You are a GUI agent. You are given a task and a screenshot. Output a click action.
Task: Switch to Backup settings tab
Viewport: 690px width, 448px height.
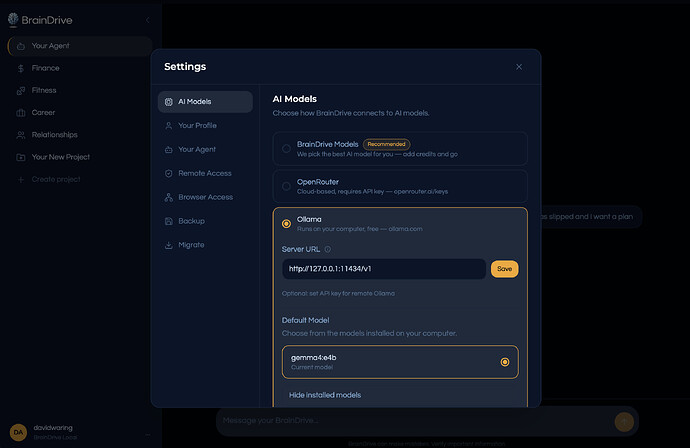(x=205, y=221)
